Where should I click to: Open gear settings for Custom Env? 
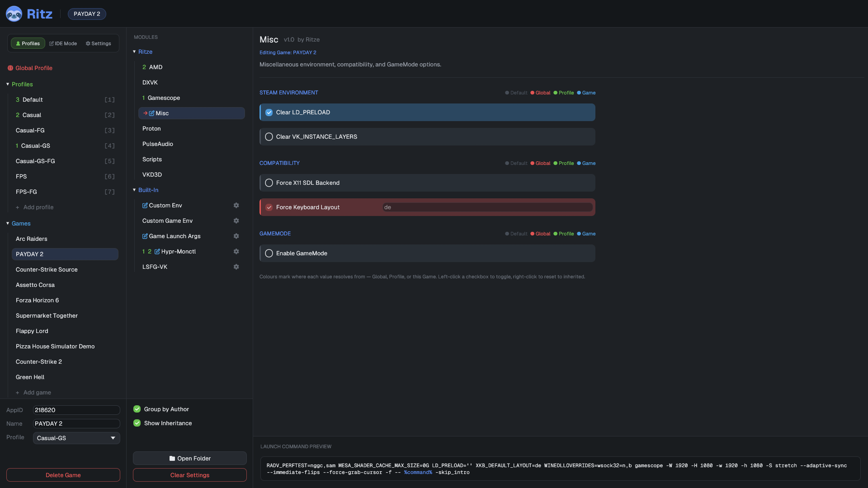[x=236, y=205]
